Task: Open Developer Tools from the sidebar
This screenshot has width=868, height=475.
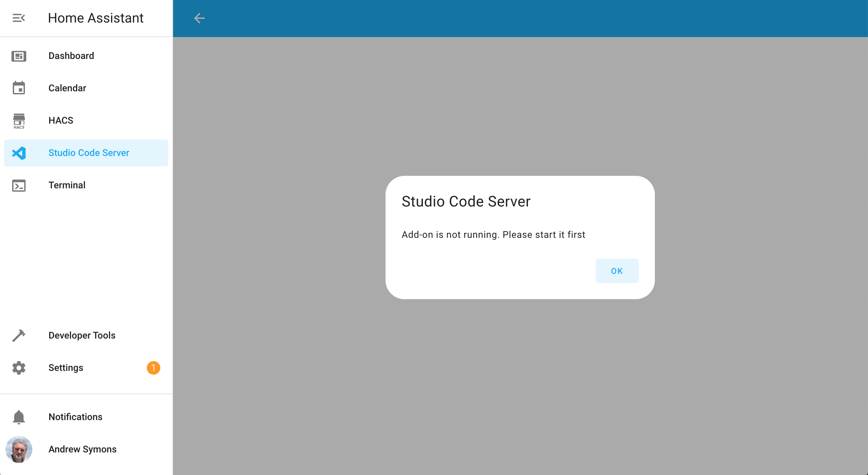Action: (x=82, y=335)
